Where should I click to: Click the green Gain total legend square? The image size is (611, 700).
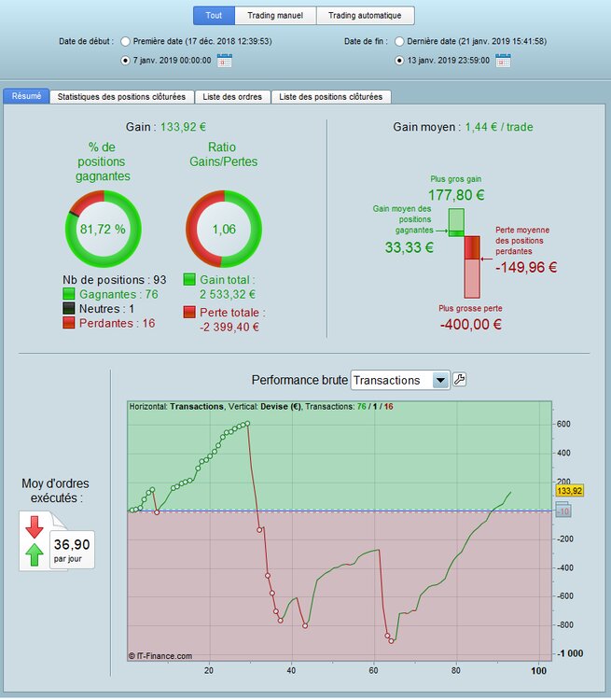pyautogui.click(x=189, y=280)
